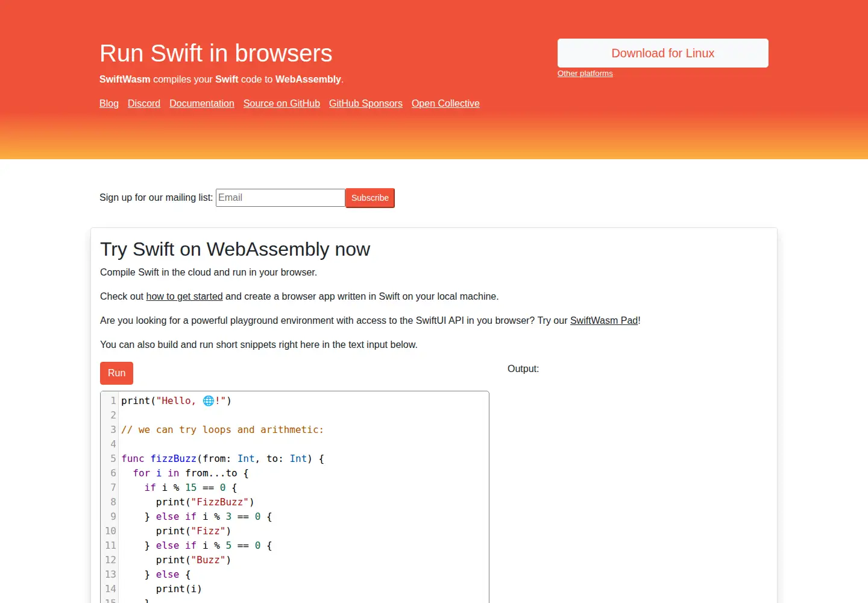Click the Output: label
The height and width of the screenshot is (603, 868).
tap(523, 369)
